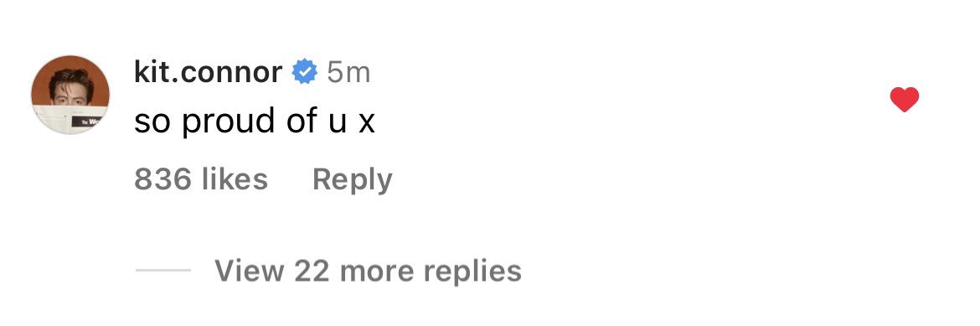Visit the commenter's profile via the round avatar
Image resolution: width=980 pixels, height=326 pixels.
pos(70,95)
